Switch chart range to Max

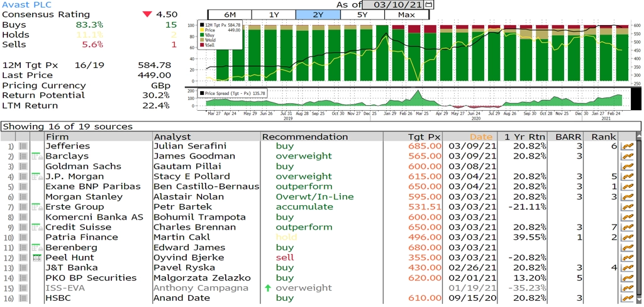407,14
